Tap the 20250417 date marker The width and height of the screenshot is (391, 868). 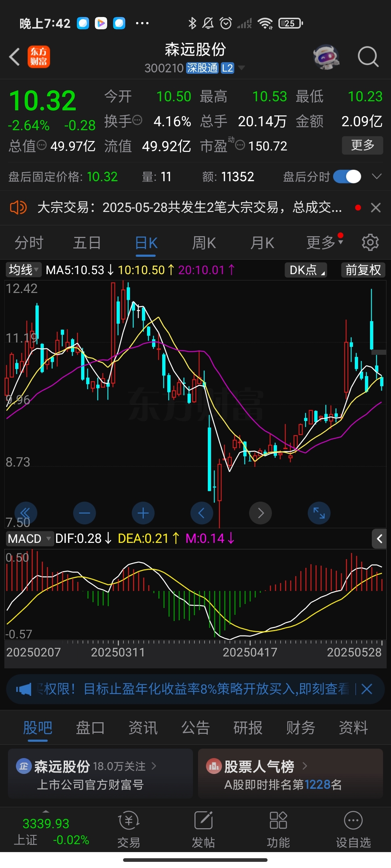250,652
